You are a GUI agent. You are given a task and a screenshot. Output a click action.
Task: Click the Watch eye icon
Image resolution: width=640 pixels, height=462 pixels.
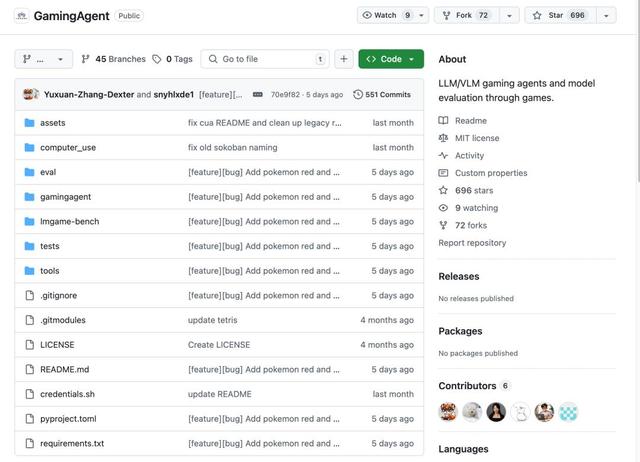[x=366, y=16]
